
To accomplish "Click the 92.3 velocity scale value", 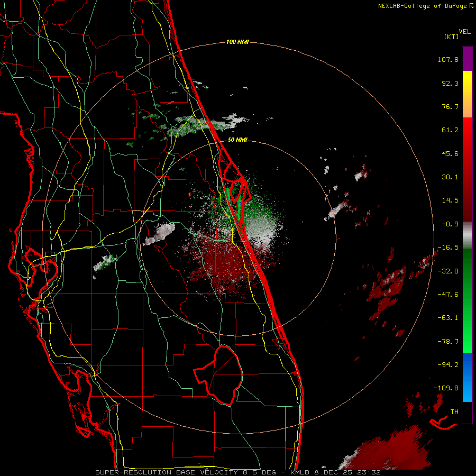I will pos(450,83).
